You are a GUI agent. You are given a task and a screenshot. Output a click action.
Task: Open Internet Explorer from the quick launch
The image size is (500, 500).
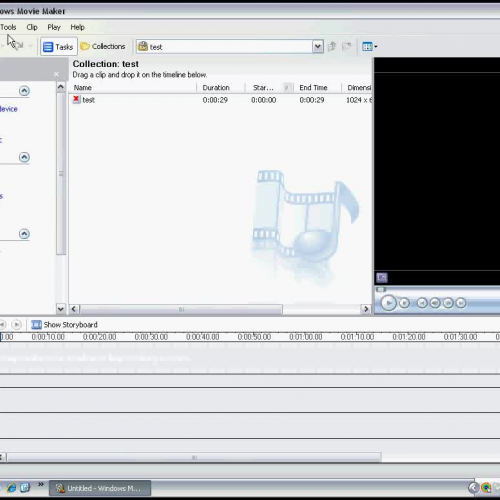click(11, 488)
